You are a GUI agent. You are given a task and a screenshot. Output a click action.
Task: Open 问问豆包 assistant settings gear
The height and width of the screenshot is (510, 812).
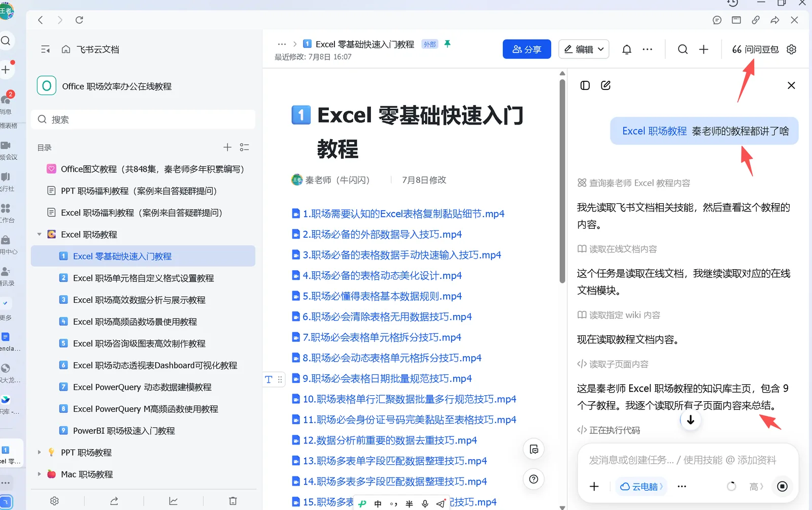click(792, 49)
